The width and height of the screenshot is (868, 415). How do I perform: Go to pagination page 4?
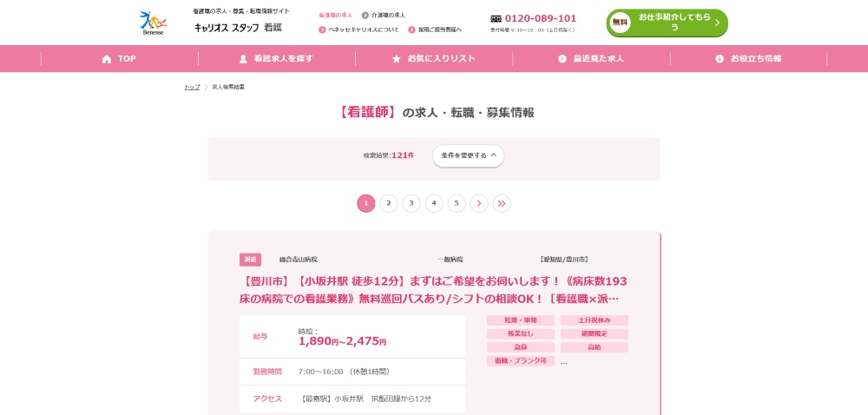click(x=434, y=204)
